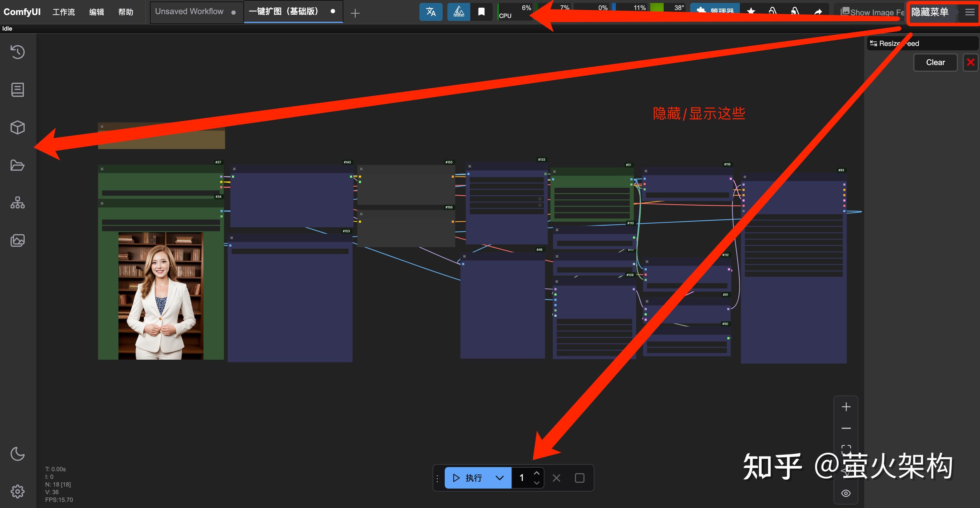Click the woman portrait image preview
The width and height of the screenshot is (980, 508).
coord(160,296)
